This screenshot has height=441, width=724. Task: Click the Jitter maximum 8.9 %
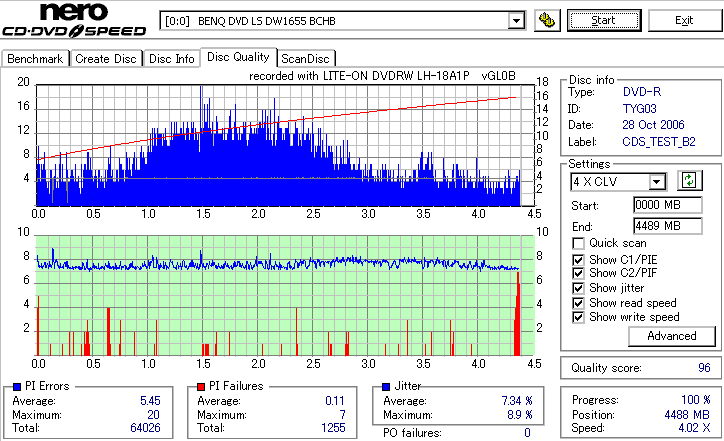(x=520, y=415)
